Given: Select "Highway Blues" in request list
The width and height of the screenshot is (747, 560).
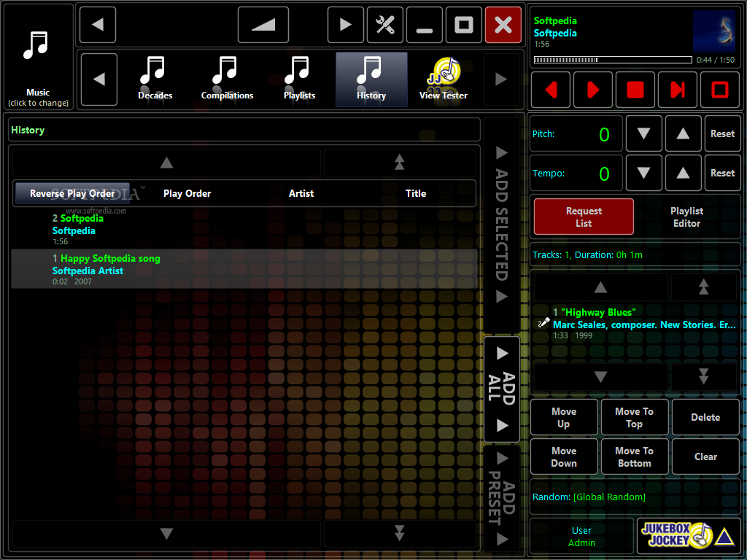Looking at the screenshot, I should point(635,324).
